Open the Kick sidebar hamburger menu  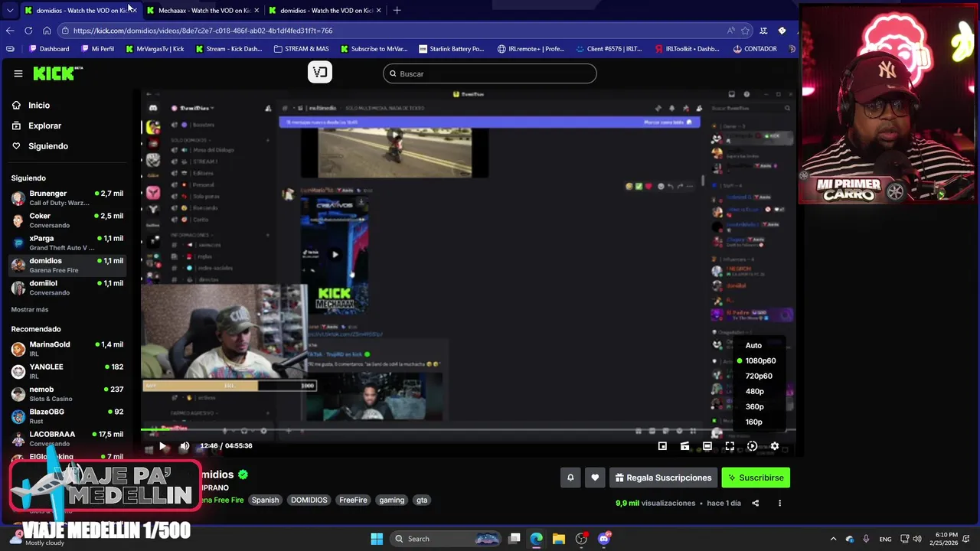[x=18, y=73]
